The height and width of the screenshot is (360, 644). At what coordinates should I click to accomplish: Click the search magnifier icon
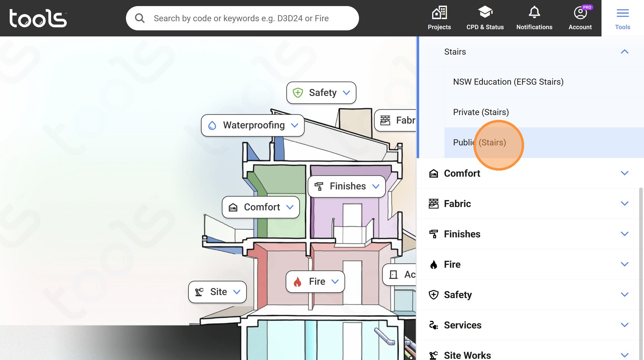140,18
